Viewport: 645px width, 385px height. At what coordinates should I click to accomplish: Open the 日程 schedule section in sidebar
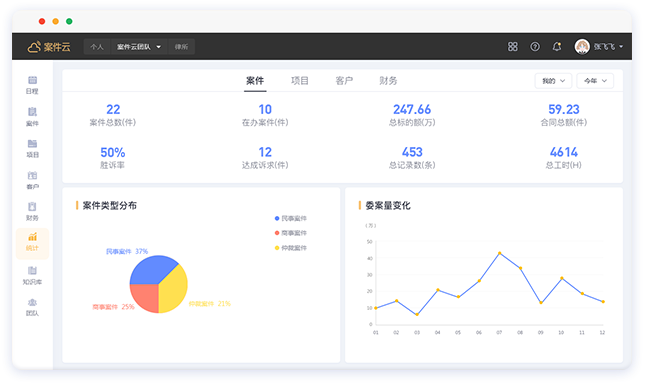pos(32,85)
